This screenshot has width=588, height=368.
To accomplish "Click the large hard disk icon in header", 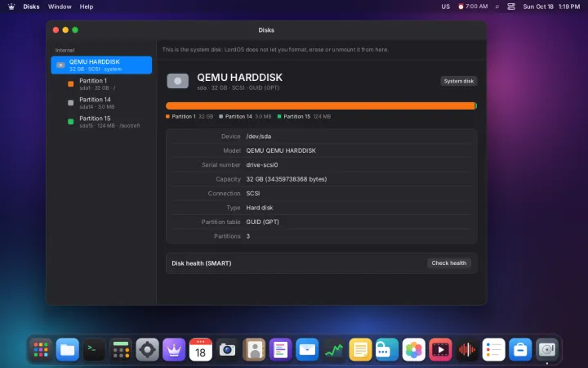I will (178, 81).
